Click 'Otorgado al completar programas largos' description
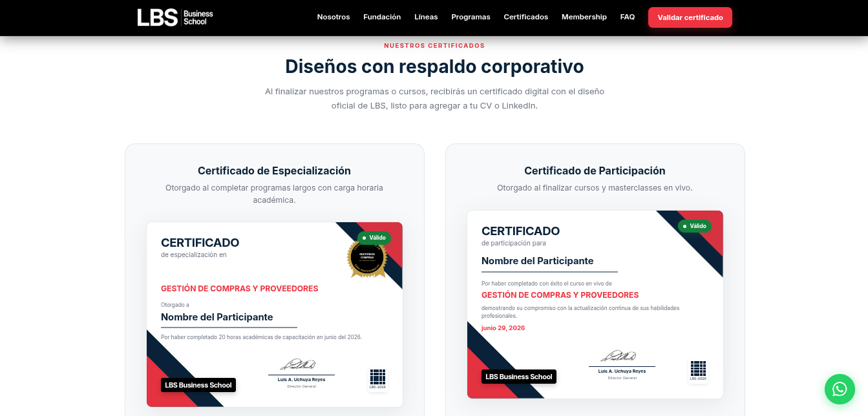 pos(274,194)
